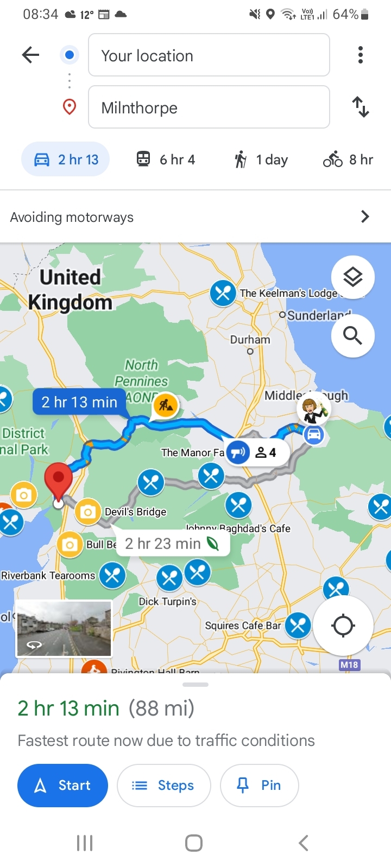Open the Steps list button
Viewport: 391px width, 868px height.
point(164,786)
